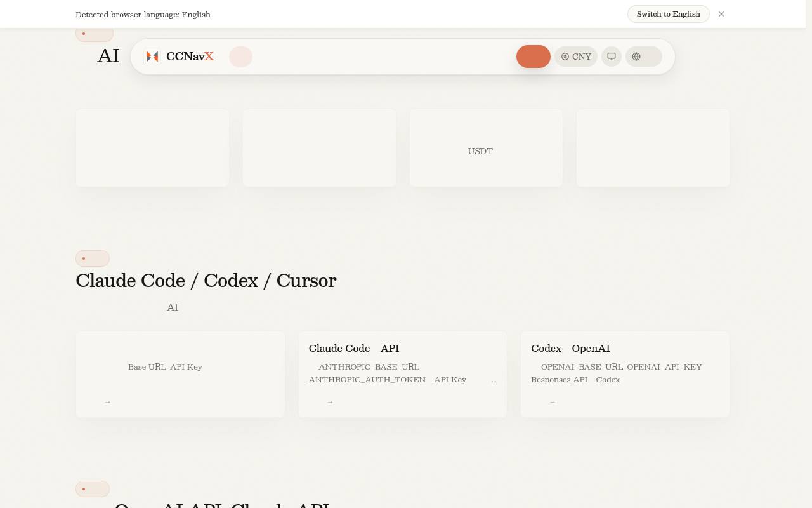The height and width of the screenshot is (508, 812).
Task: Open the Codex OpenAI card
Action: pos(625,374)
